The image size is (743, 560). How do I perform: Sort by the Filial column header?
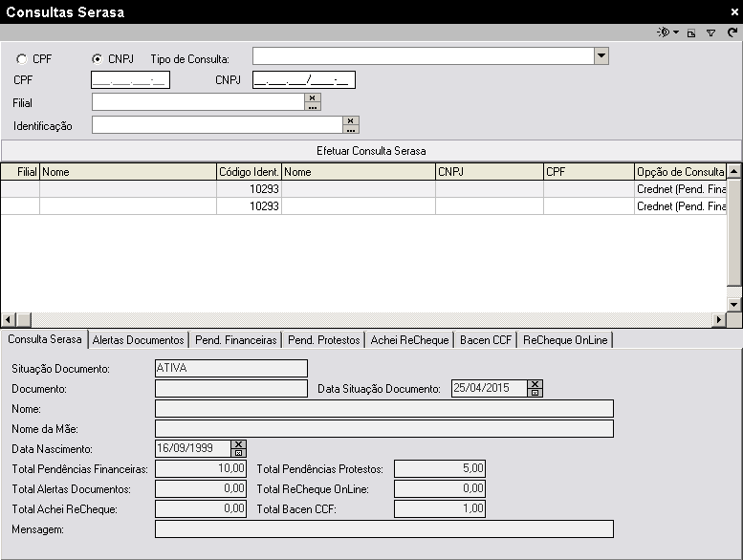20,172
